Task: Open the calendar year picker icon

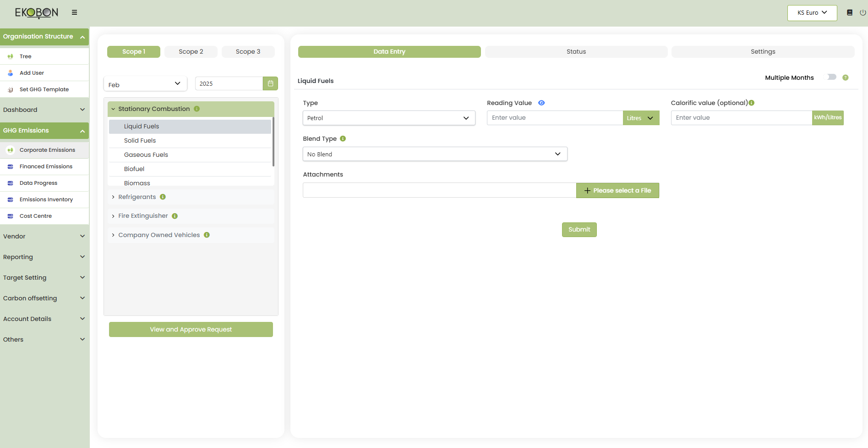Action: (270, 83)
